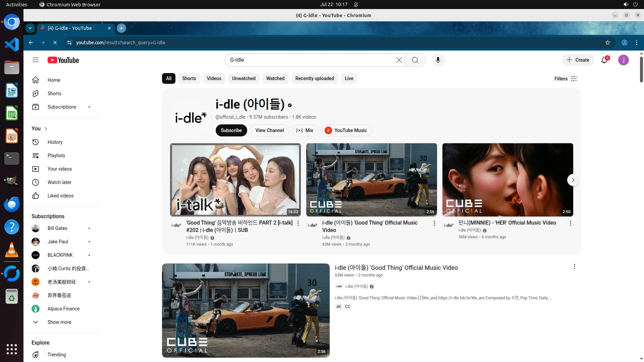Click the voice search microphone icon
The width and height of the screenshot is (644, 362).
click(438, 60)
